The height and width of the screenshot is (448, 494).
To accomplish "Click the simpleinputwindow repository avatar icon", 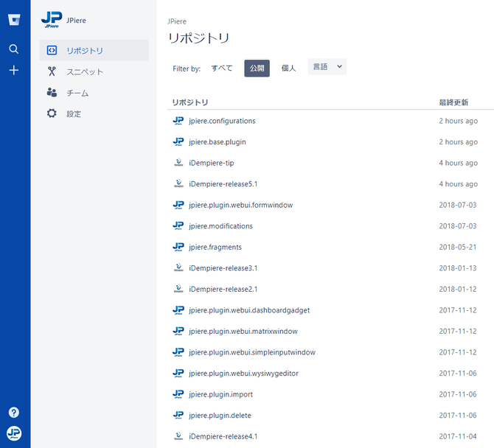I will point(178,352).
